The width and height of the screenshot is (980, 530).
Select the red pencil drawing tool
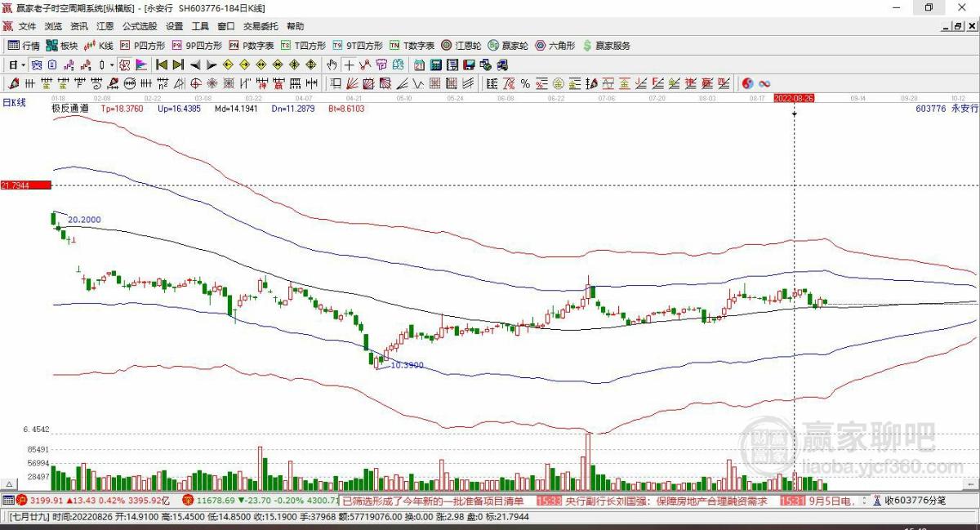[x=13, y=83]
